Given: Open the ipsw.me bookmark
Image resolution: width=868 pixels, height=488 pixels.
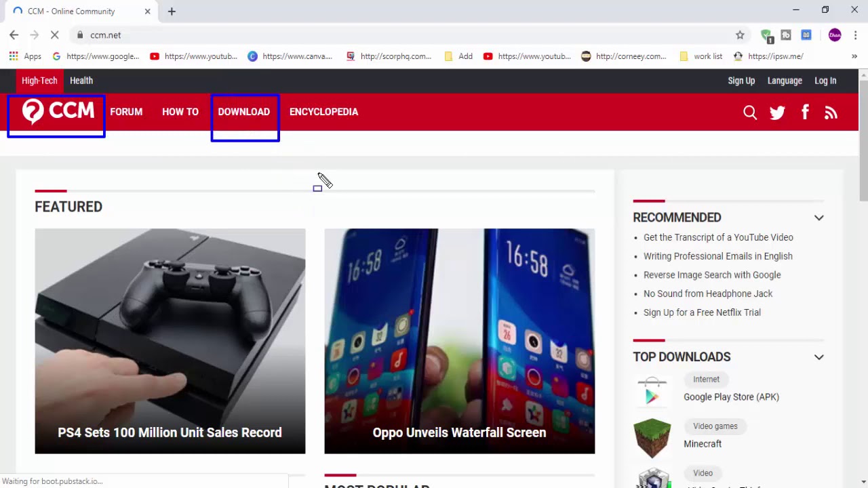Looking at the screenshot, I should 768,56.
